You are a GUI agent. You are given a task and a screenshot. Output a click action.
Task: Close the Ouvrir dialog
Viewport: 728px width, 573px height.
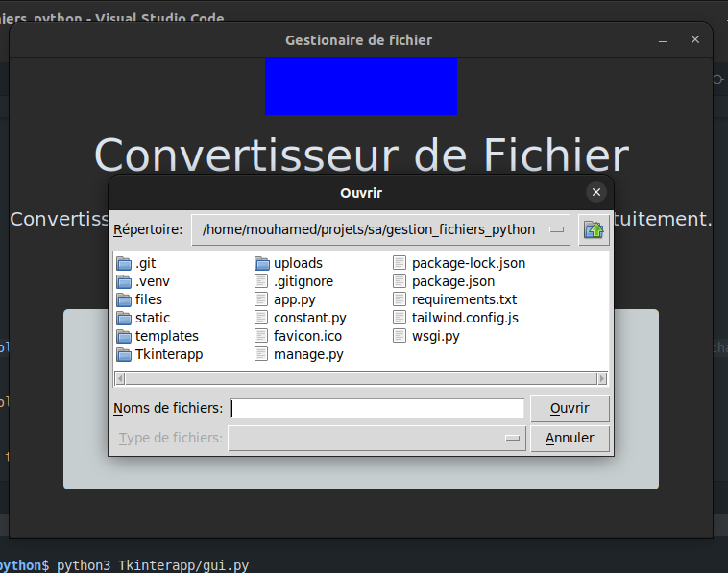(596, 193)
